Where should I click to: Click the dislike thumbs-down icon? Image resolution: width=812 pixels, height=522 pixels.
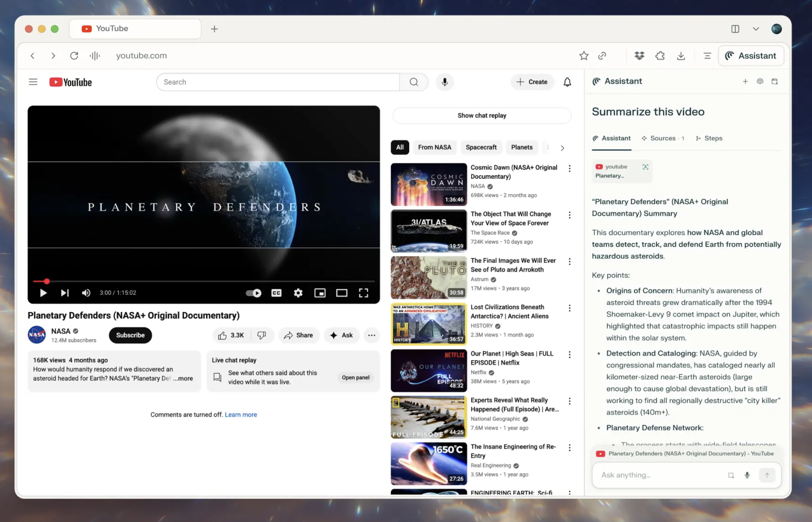point(261,335)
